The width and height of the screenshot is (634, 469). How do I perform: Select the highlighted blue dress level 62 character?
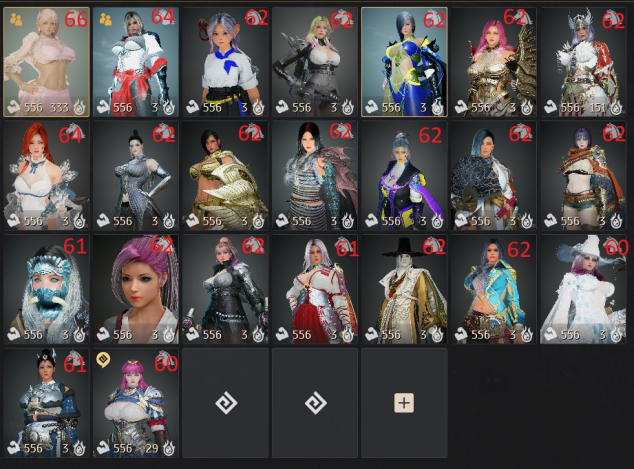click(404, 62)
